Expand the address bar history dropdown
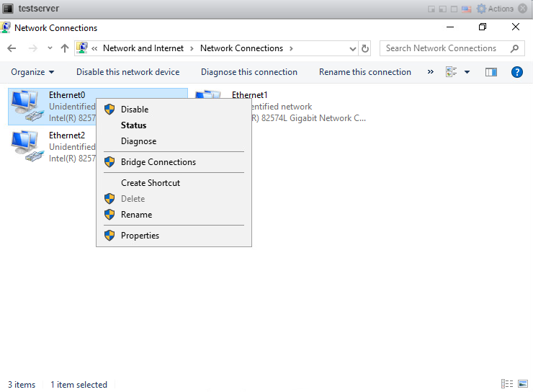This screenshot has height=392, width=533. click(353, 48)
